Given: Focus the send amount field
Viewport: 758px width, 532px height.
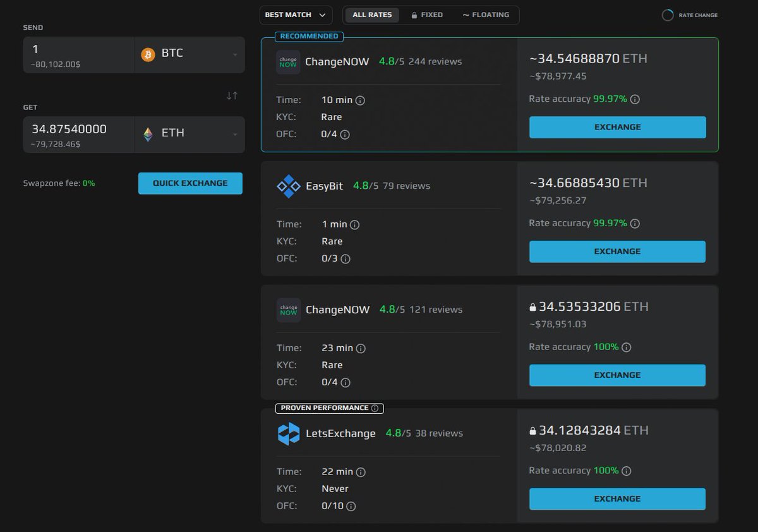Looking at the screenshot, I should click(x=78, y=54).
